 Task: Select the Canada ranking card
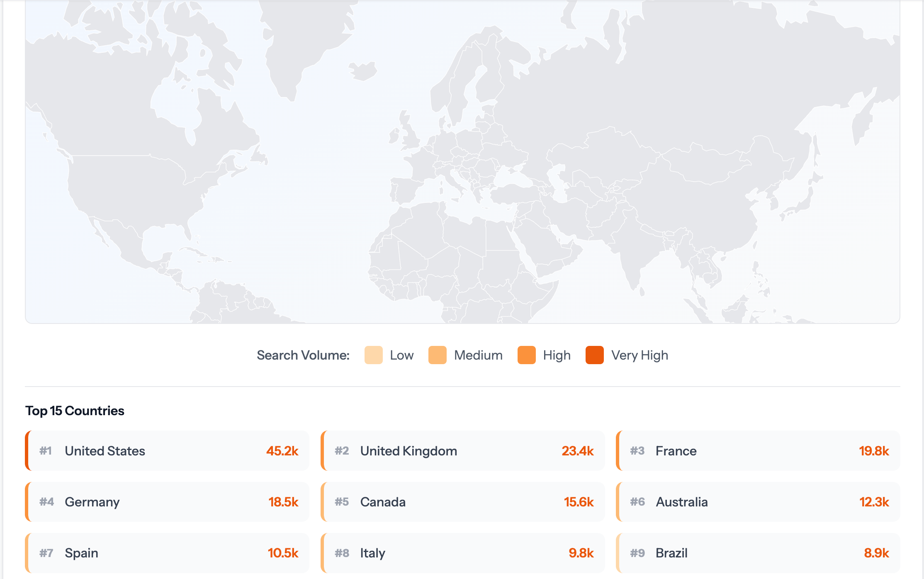pos(462,502)
